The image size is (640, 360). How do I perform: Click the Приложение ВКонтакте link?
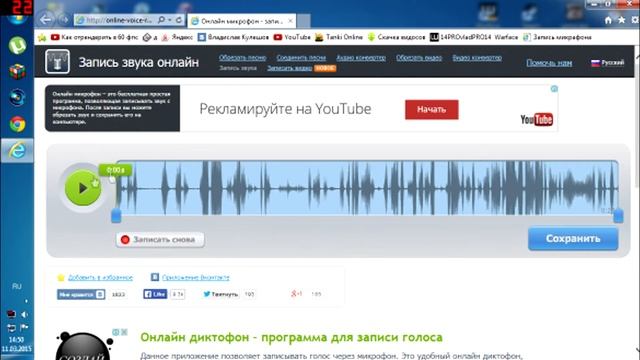point(196,278)
